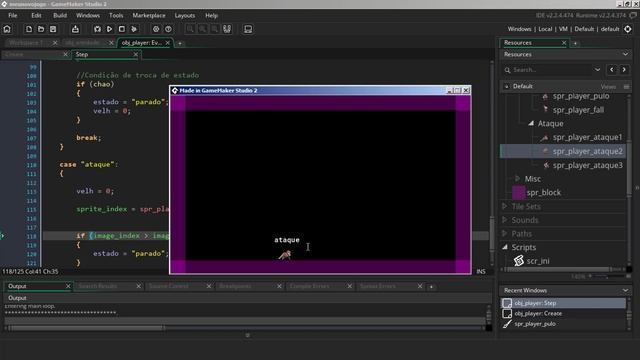
Task: Click the spr_block purple sprite thumbnail
Action: (x=518, y=192)
